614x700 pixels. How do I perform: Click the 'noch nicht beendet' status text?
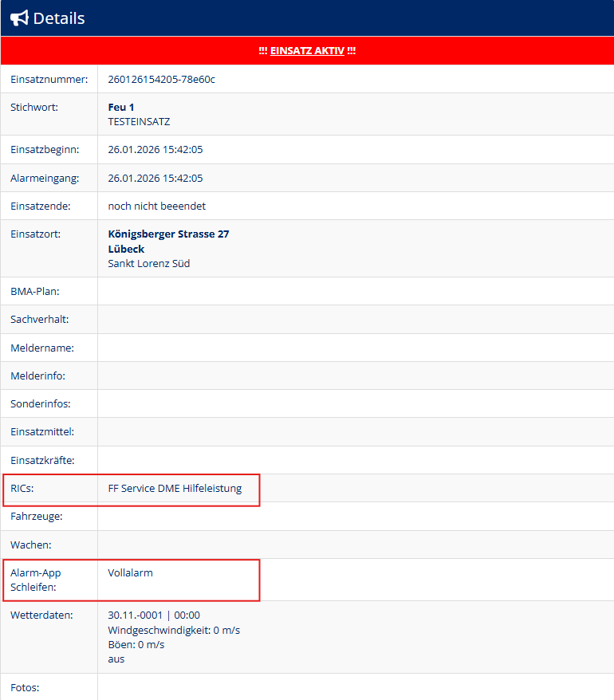[x=156, y=206]
